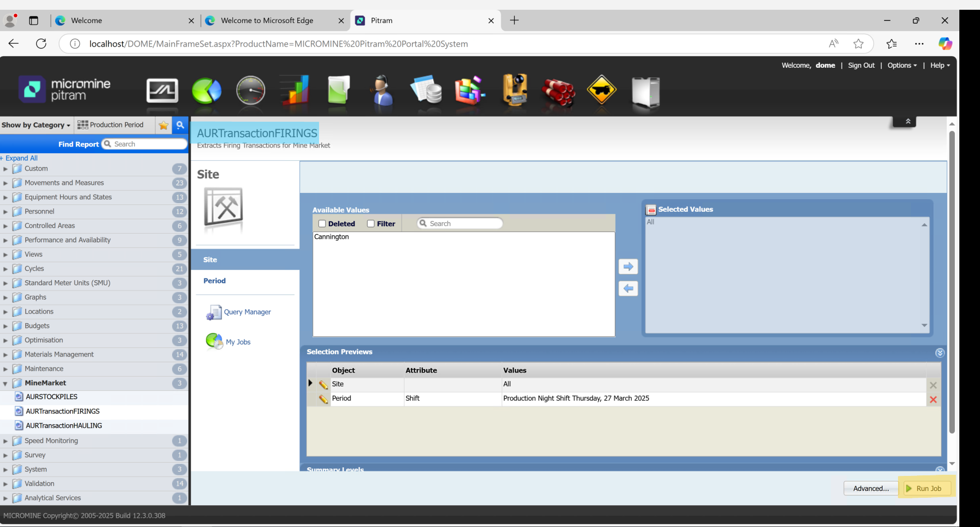Viewport: 980px width, 527px height.
Task: Remove Period row with red X
Action: [933, 400]
